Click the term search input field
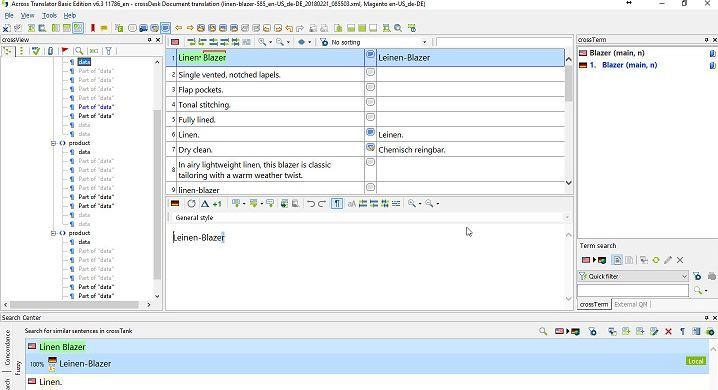 pos(632,290)
